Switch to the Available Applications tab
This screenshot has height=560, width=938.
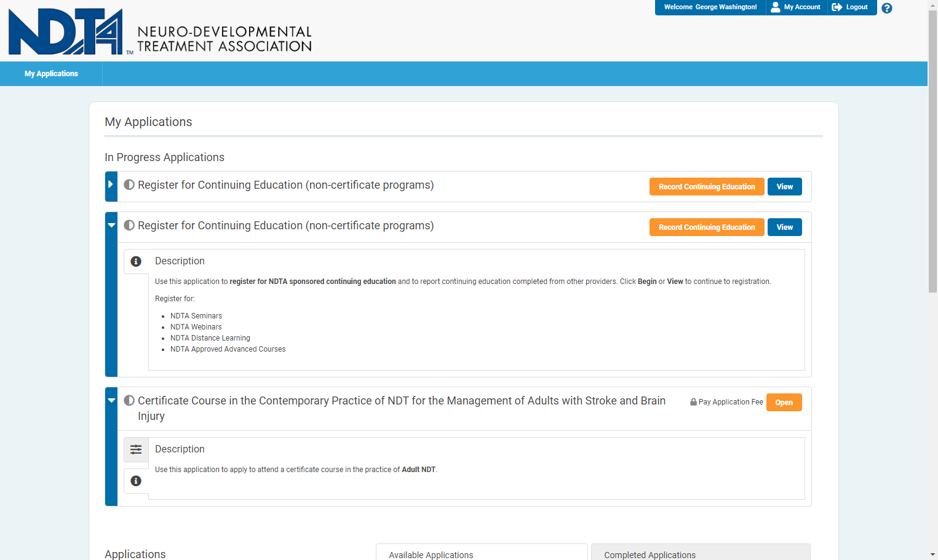point(482,552)
